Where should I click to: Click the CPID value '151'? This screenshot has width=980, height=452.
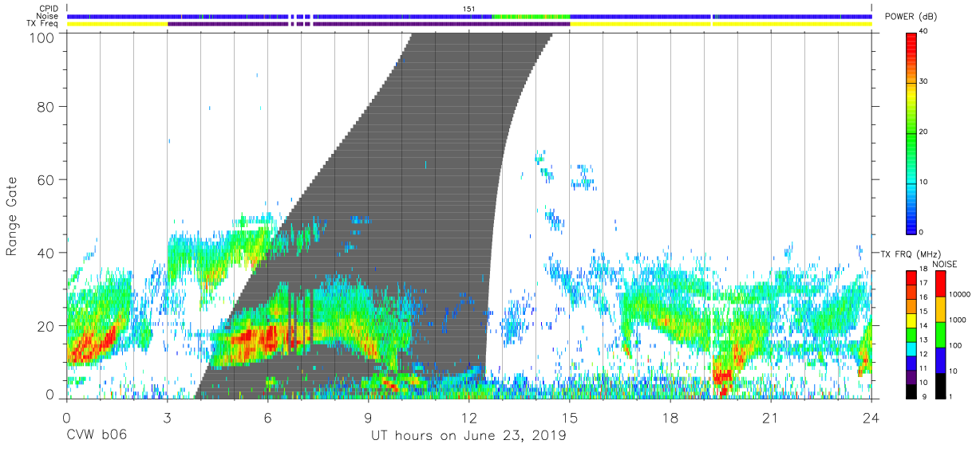pyautogui.click(x=469, y=8)
